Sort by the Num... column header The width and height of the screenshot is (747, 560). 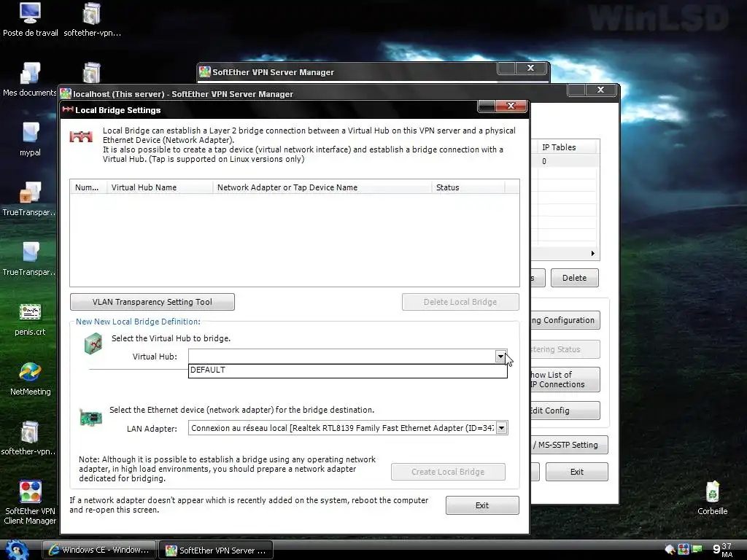click(88, 187)
